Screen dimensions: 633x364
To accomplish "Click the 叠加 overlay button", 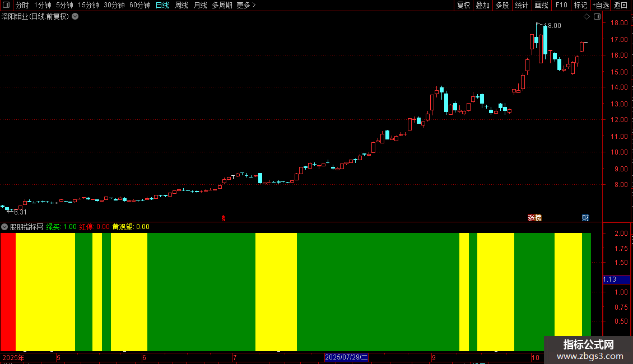I will (483, 5).
